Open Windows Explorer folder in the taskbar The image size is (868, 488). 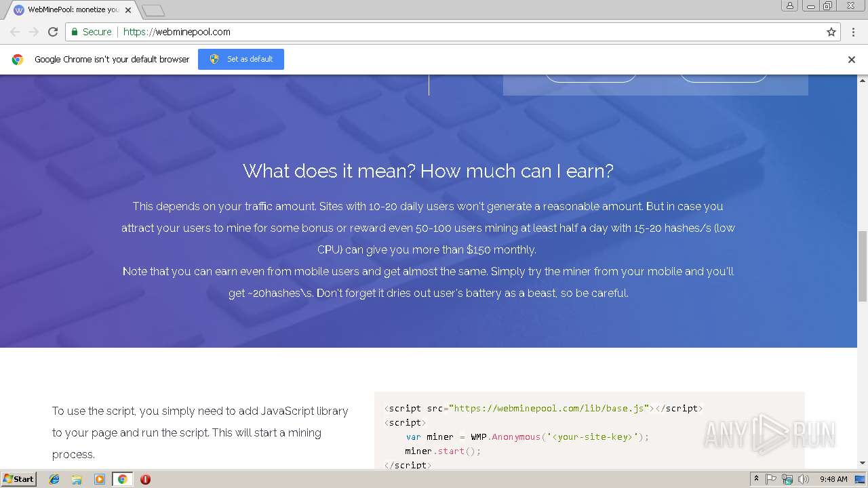tap(77, 479)
